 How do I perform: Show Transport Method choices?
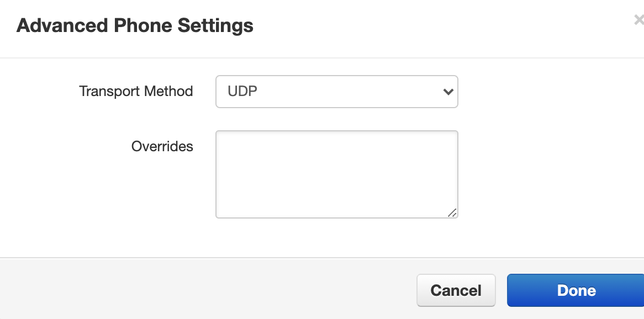(336, 92)
